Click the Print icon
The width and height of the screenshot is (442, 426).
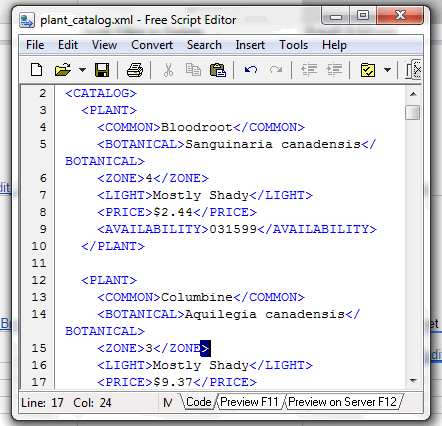(x=135, y=70)
